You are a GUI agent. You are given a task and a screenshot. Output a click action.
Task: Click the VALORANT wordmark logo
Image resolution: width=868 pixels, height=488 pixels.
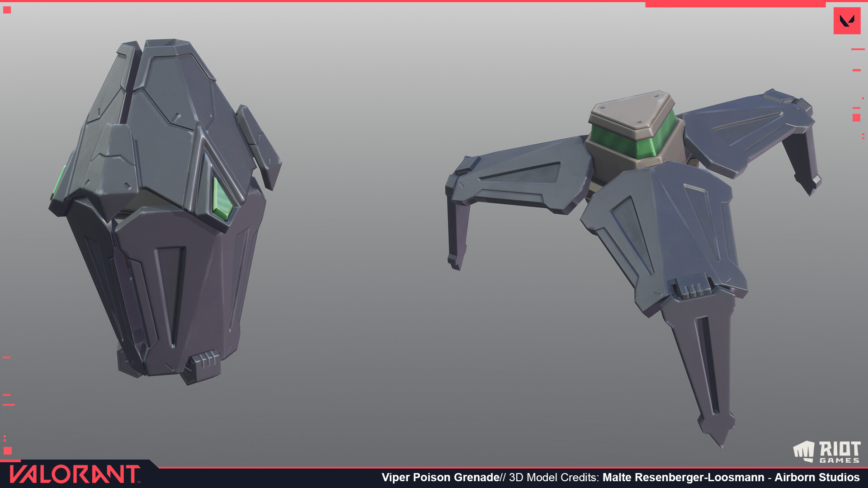pos(75,474)
